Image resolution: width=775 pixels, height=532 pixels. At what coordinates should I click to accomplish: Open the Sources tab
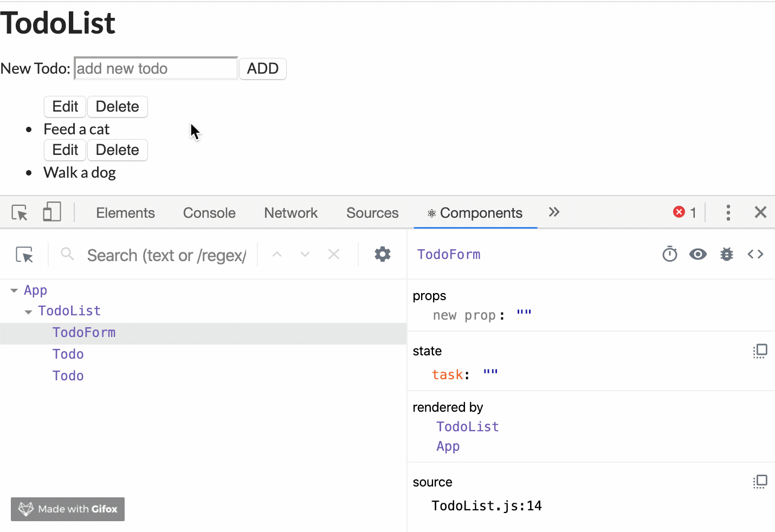point(372,212)
